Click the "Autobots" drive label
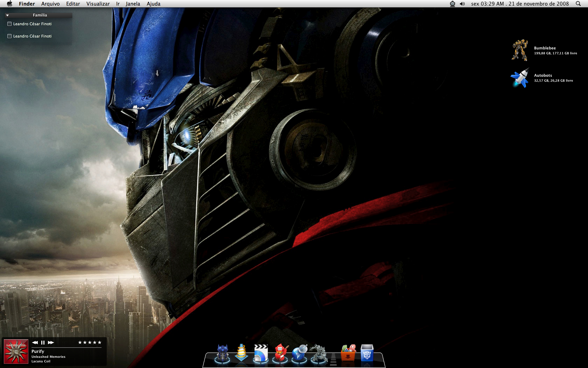 point(543,75)
